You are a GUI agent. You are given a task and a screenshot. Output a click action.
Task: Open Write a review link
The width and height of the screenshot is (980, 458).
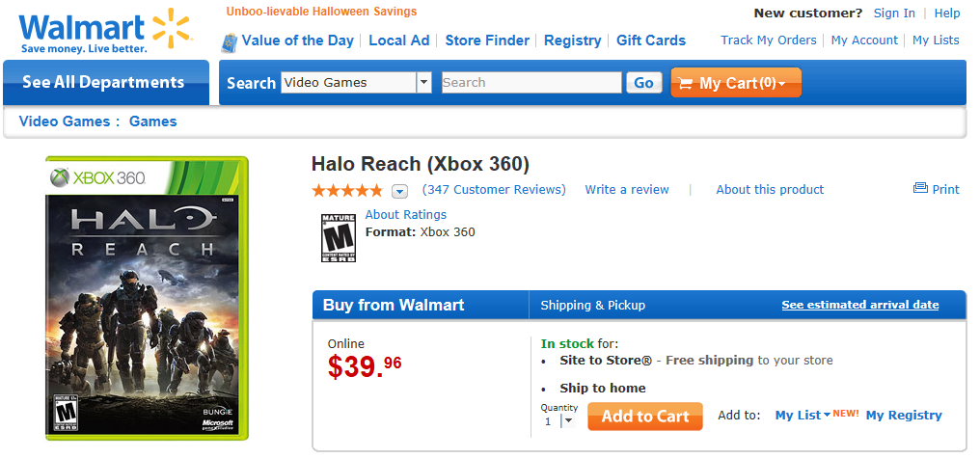coord(627,190)
